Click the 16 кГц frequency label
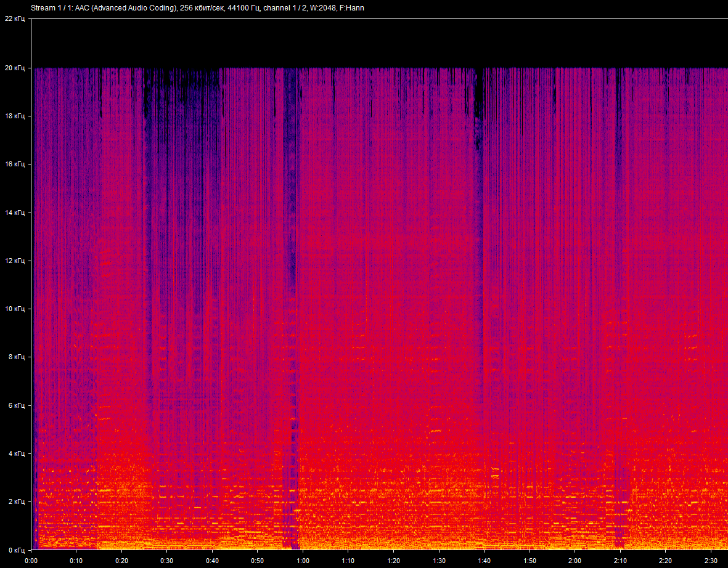This screenshot has height=568, width=728. [14, 164]
